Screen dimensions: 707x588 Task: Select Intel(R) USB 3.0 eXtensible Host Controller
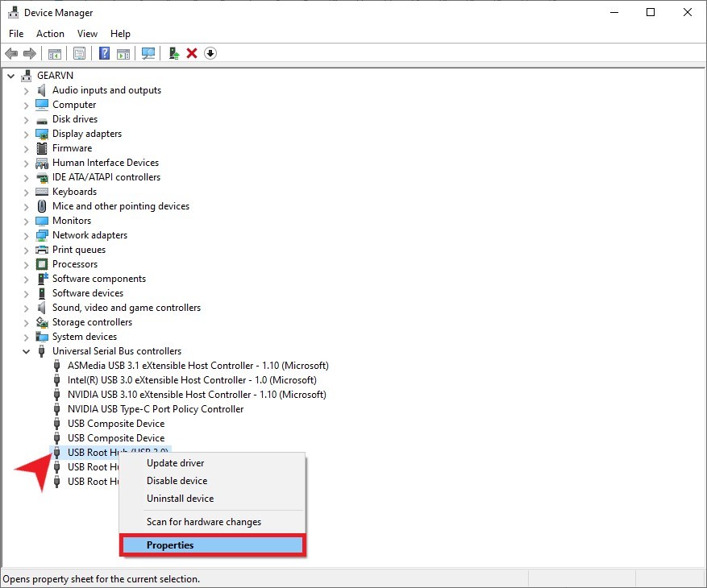[191, 380]
